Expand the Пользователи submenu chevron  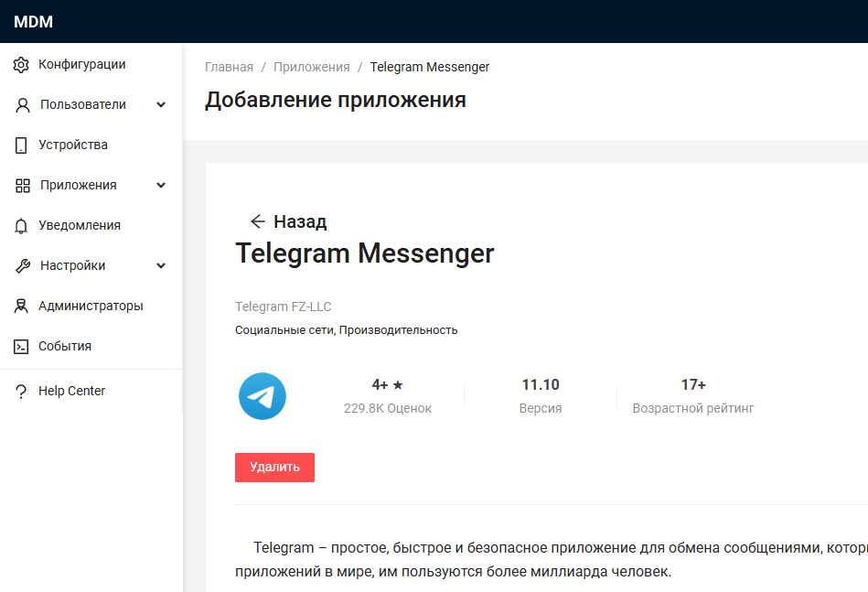coord(161,105)
